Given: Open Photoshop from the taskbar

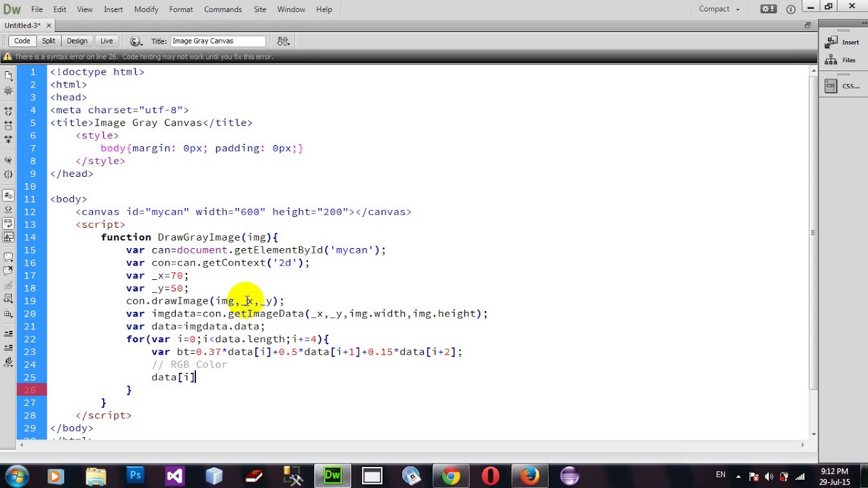Looking at the screenshot, I should coord(135,476).
